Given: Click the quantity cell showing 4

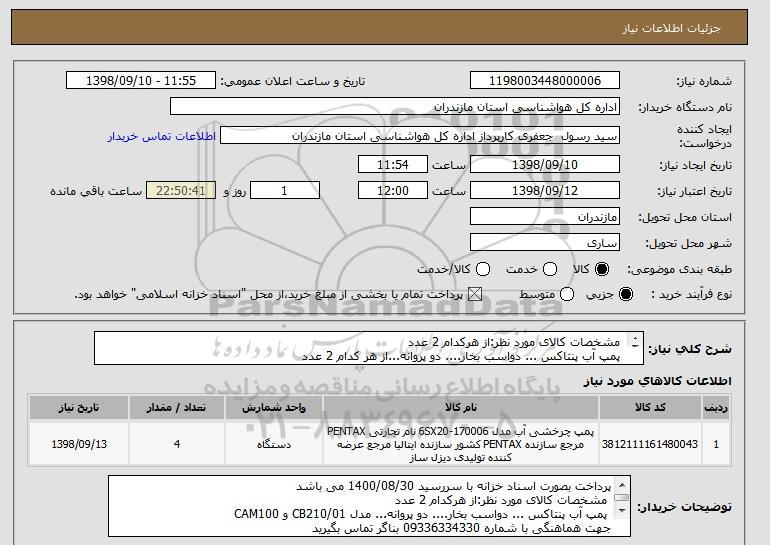Looking at the screenshot, I should [177, 444].
